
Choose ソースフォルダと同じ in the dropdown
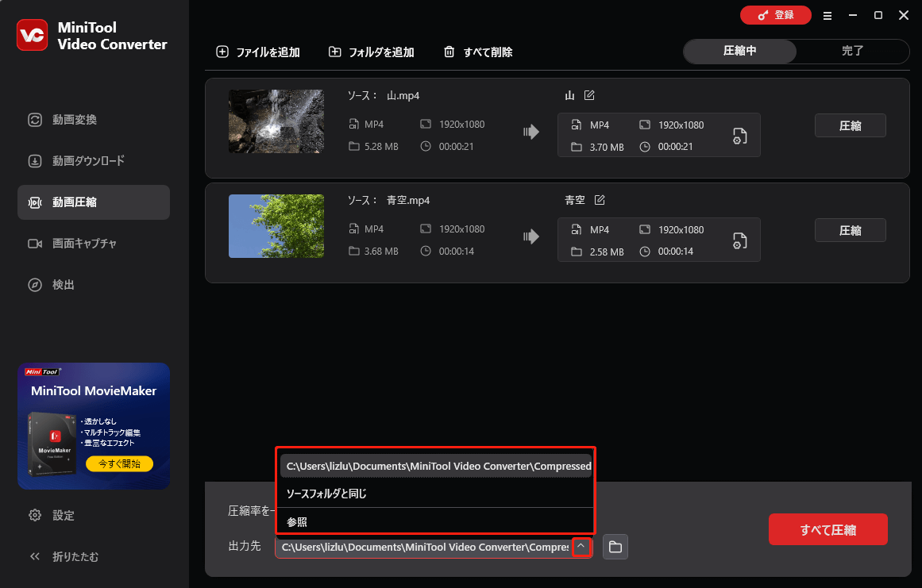click(x=436, y=494)
